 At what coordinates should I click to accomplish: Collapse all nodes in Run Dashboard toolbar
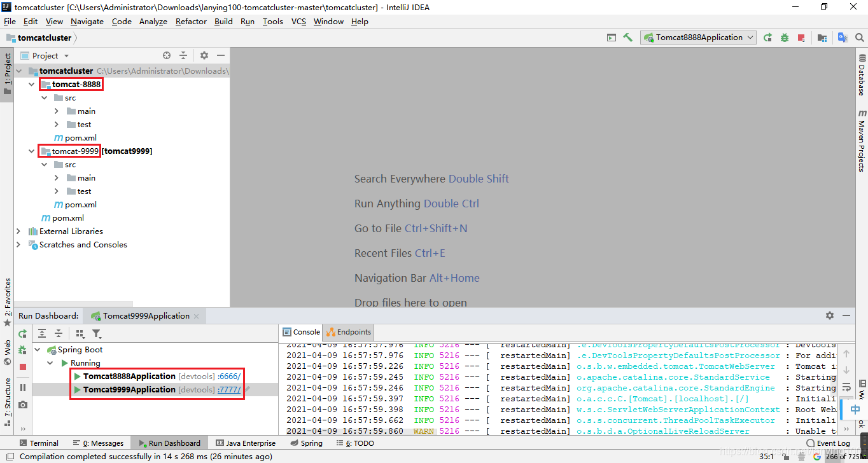pyautogui.click(x=59, y=333)
